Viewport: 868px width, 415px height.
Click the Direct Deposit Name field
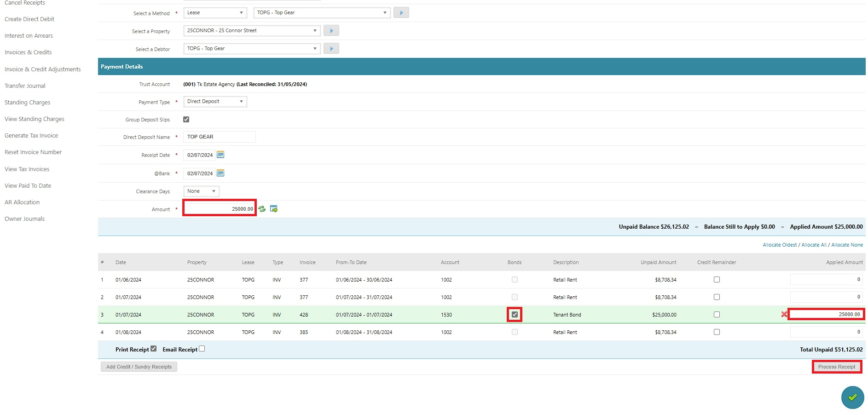point(220,137)
